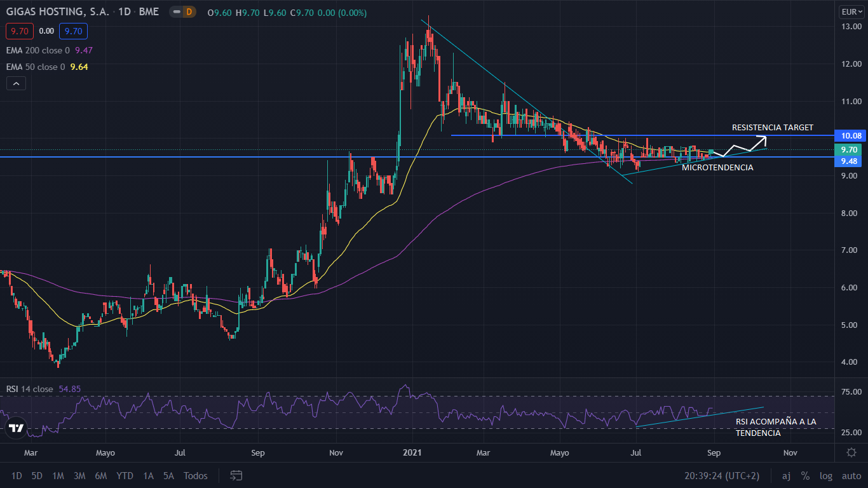Image resolution: width=868 pixels, height=488 pixels.
Task: Select the 3M time range
Action: [79, 475]
